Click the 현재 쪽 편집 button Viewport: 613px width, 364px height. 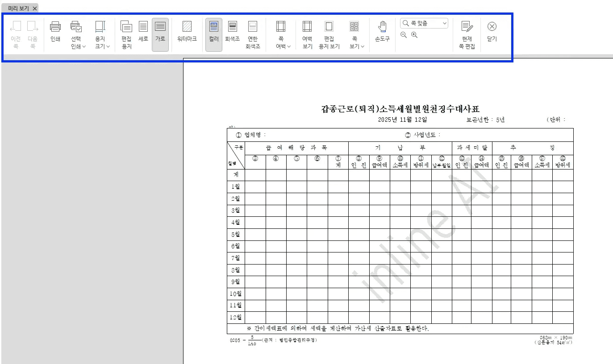466,33
